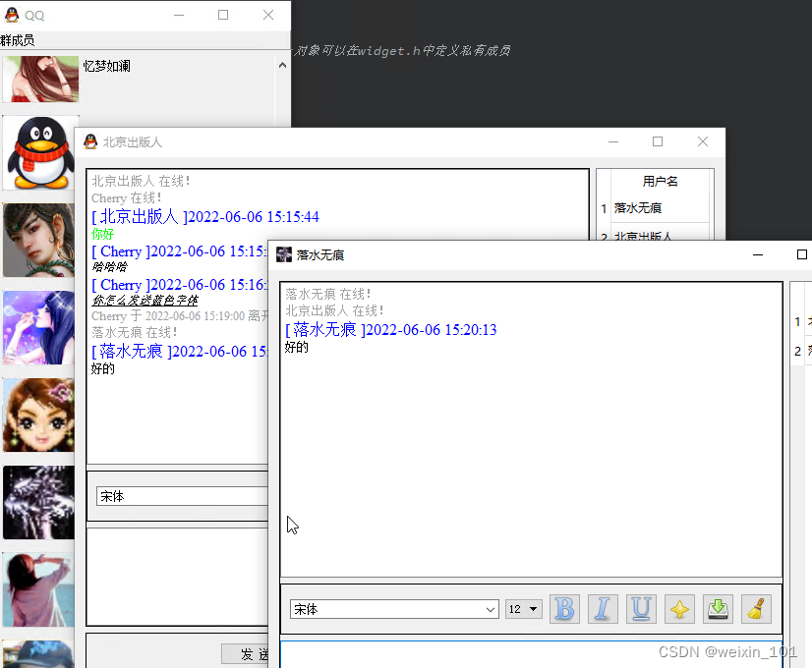Viewport: 812px width, 668px height.
Task: Click the 群成员 tab label in QQ window
Action: 18,40
